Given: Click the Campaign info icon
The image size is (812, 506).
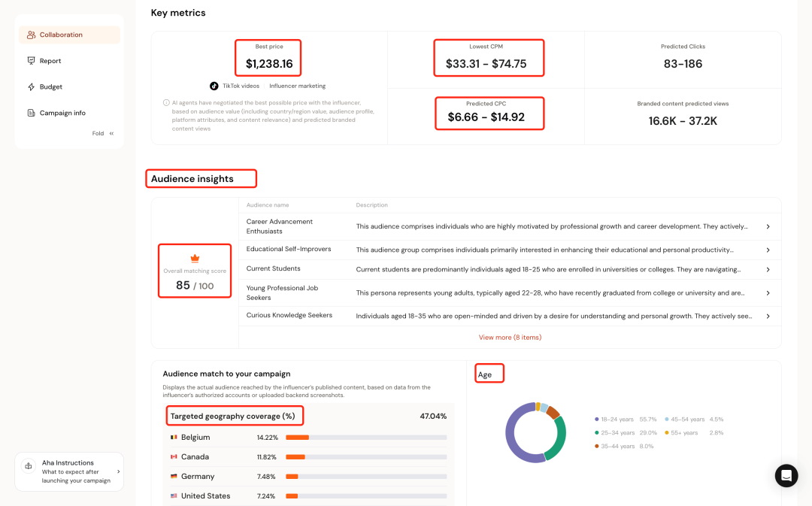Looking at the screenshot, I should pos(31,113).
